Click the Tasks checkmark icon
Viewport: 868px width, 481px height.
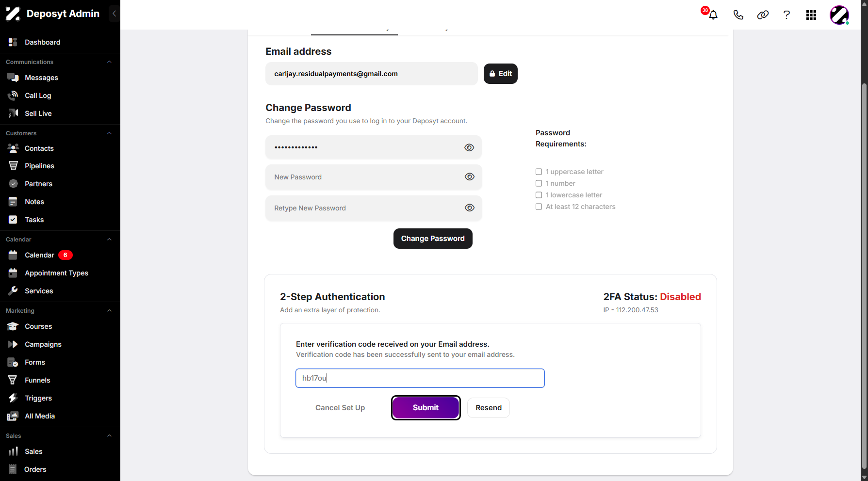coord(13,220)
